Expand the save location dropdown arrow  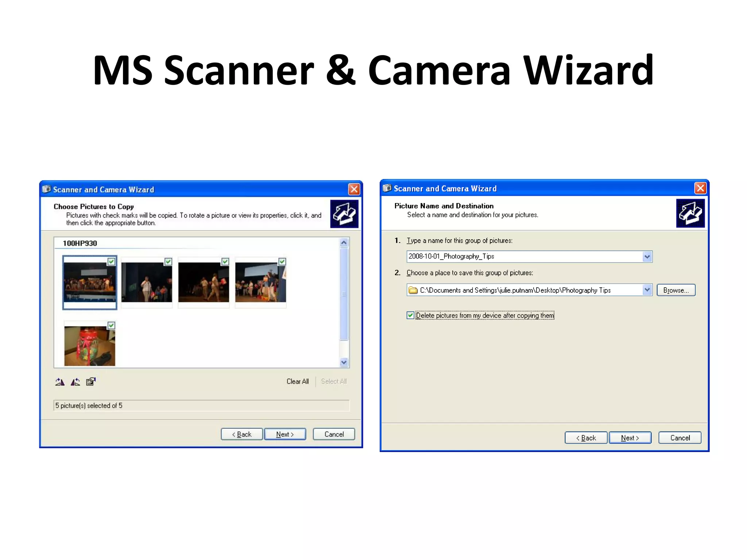pos(647,290)
